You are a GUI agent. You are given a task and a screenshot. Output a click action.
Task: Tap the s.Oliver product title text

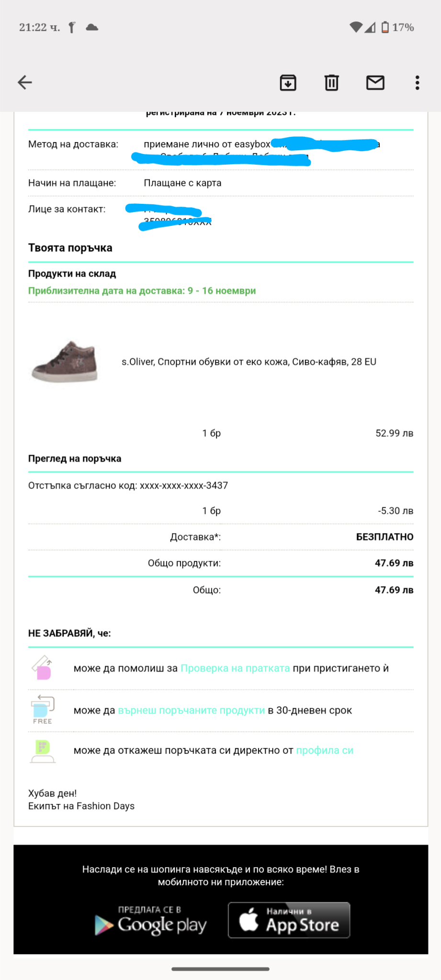(249, 362)
